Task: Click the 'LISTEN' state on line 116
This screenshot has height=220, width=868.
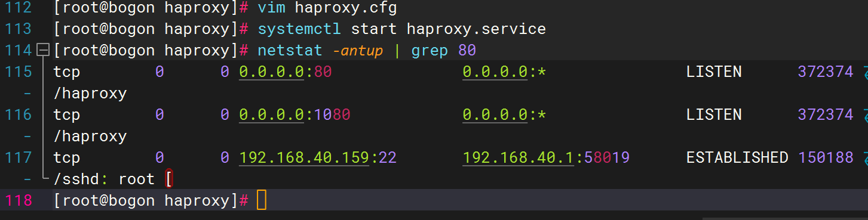Action: click(x=714, y=115)
